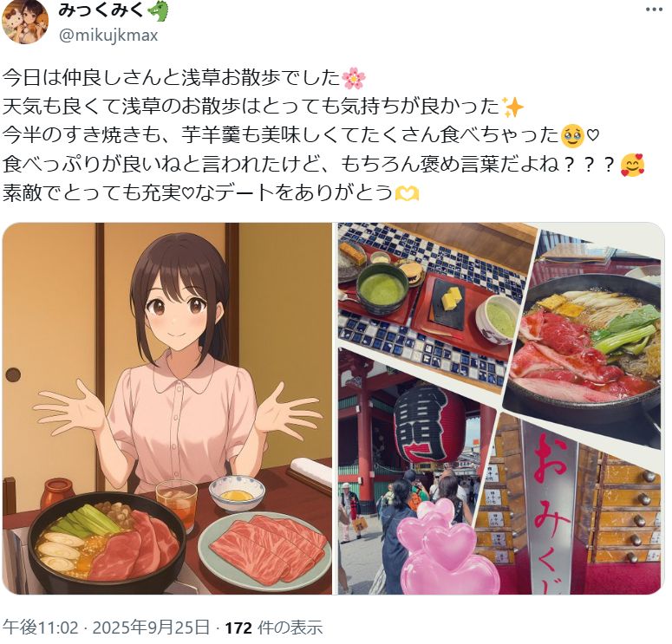Click the heart hands emoji after ありがとう
The image size is (672, 644).
click(x=407, y=193)
